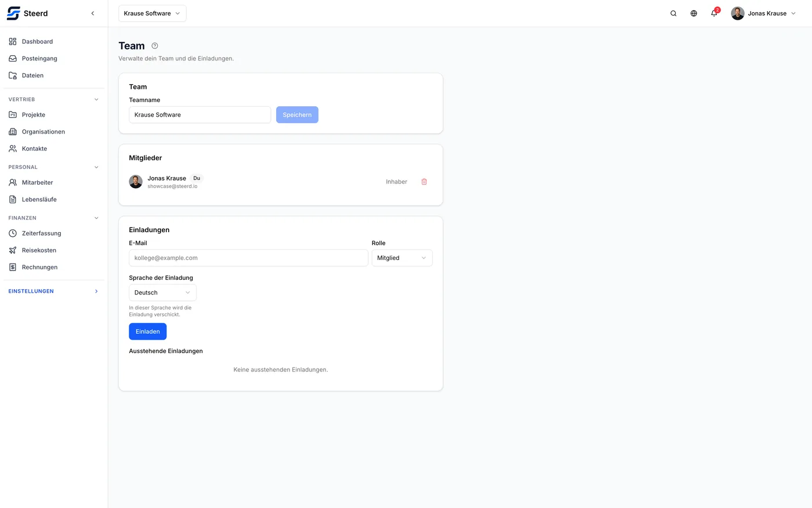Click the Du badge next to Jonas Krause
Screen dimensions: 812x508
[197, 178]
